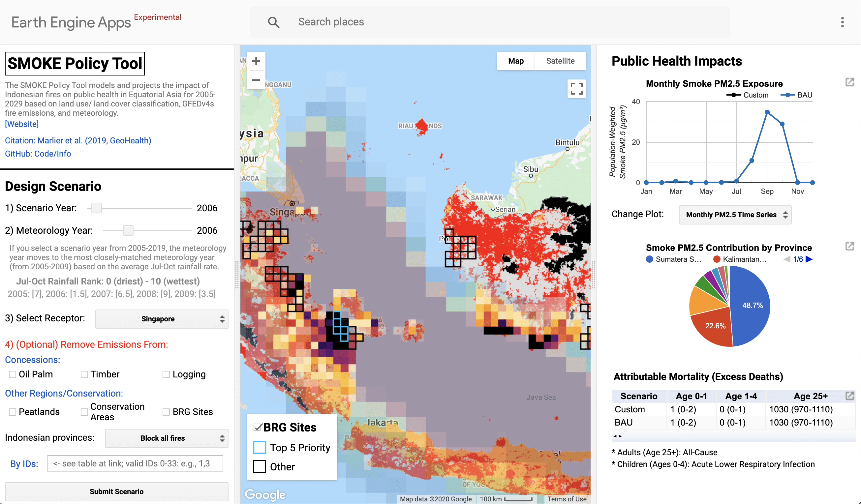
Task: Pop out PM2.5 Contribution by Province chart
Action: tap(849, 246)
